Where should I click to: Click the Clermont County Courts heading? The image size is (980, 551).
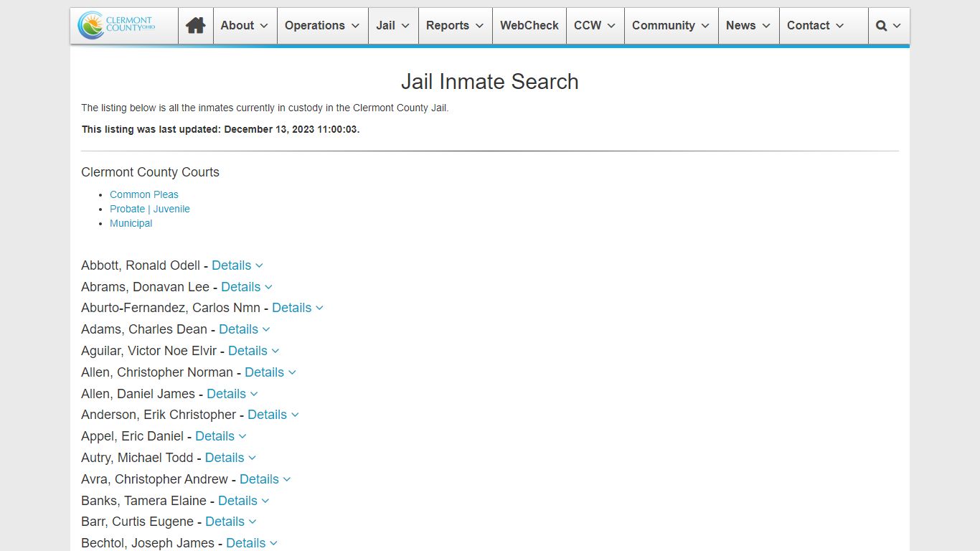(x=150, y=172)
